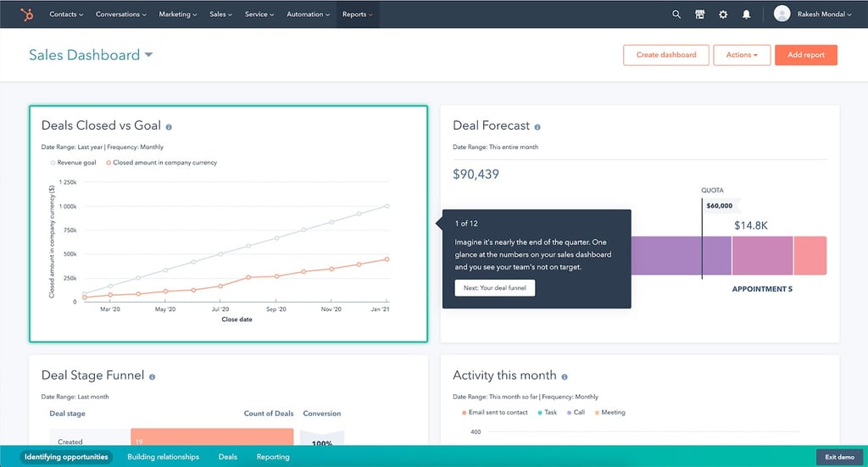Toggle the Revenue goal legend series
Viewport: 868px width, 467px height.
pyautogui.click(x=74, y=163)
